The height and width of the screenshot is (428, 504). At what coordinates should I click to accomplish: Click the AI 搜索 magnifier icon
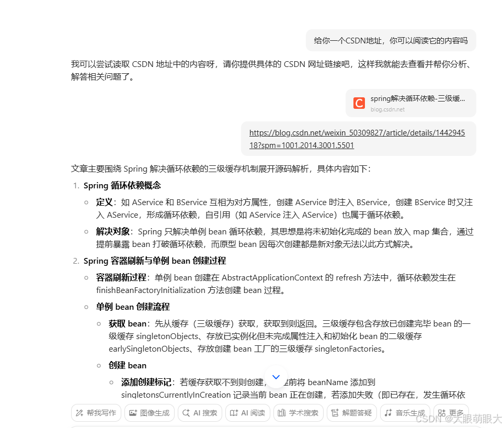pyautogui.click(x=186, y=413)
